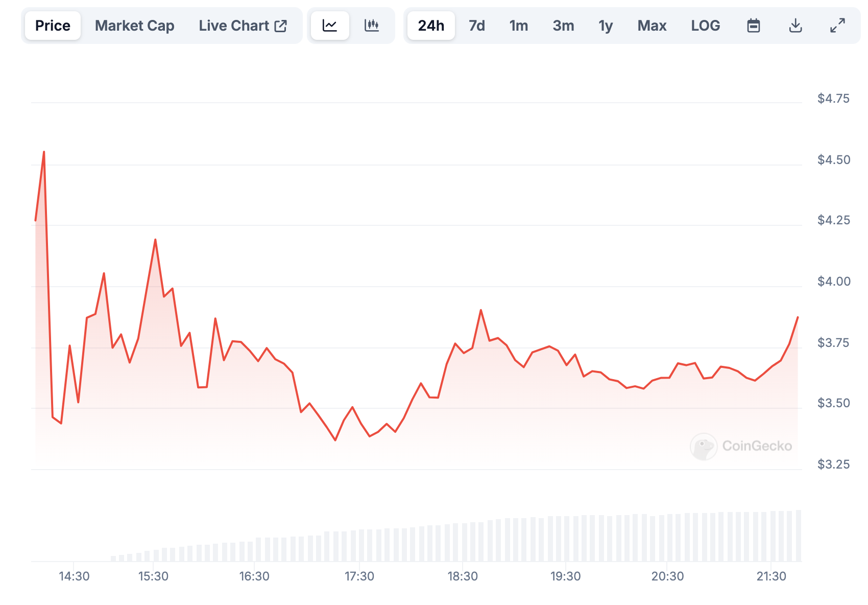The image size is (868, 605).
Task: Select the 24h time range
Action: 431,26
